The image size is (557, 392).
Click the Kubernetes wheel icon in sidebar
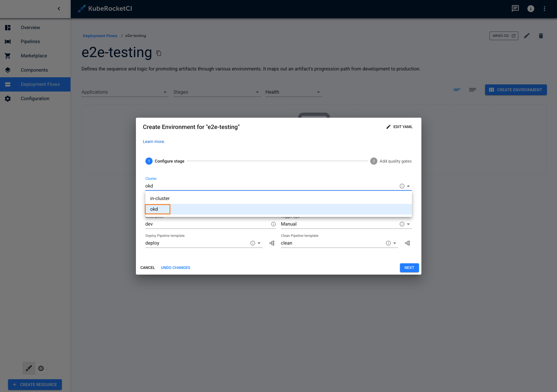[x=41, y=368]
